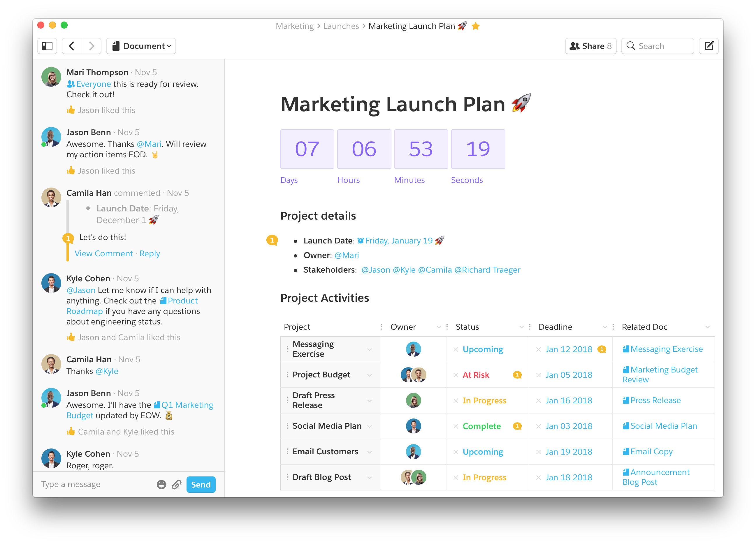
Task: Click the compose new document icon
Action: (709, 46)
